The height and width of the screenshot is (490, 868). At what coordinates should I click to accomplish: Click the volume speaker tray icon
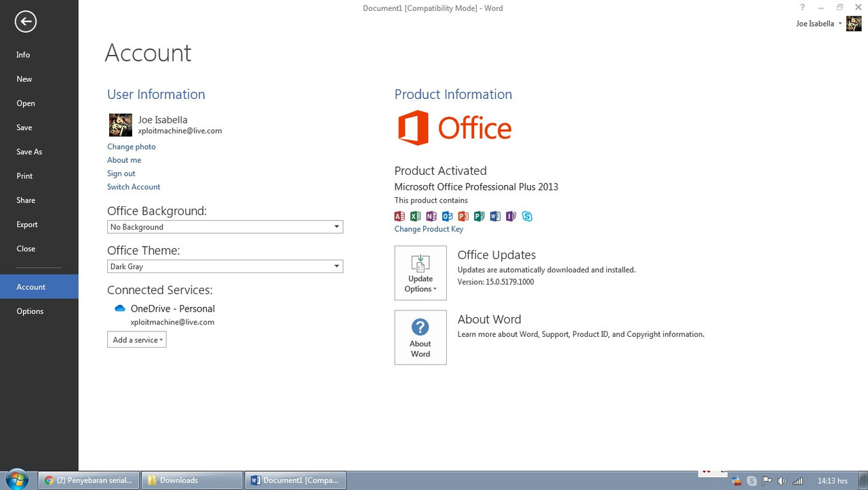pyautogui.click(x=783, y=481)
